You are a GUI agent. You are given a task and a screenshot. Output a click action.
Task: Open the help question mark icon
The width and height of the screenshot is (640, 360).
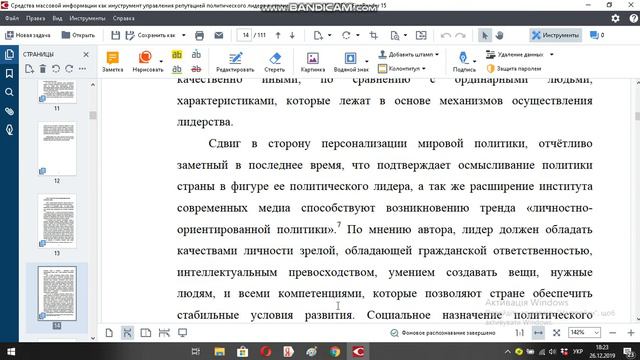[x=633, y=18]
